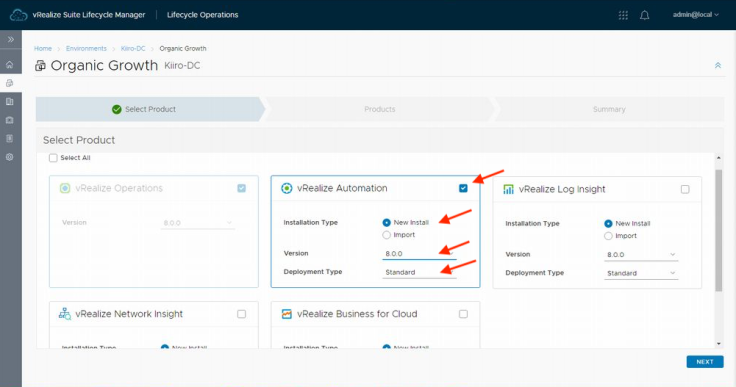Click the green check on Select Product step
736x387 pixels.
pyautogui.click(x=116, y=109)
